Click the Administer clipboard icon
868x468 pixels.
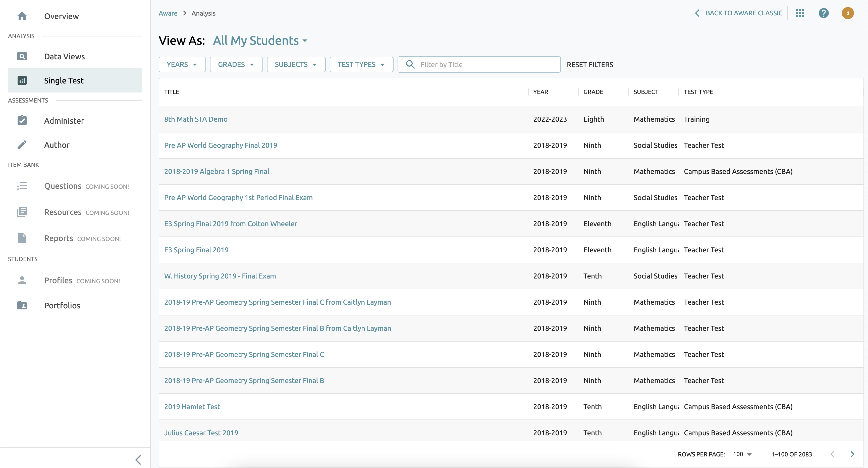22,120
